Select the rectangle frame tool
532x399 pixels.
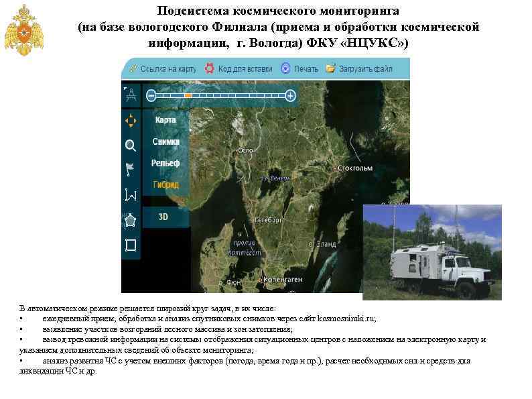[131, 245]
